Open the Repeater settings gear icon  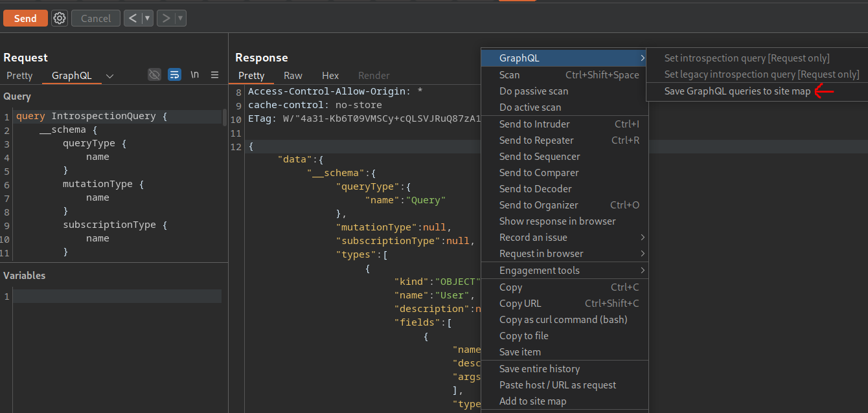coord(59,18)
